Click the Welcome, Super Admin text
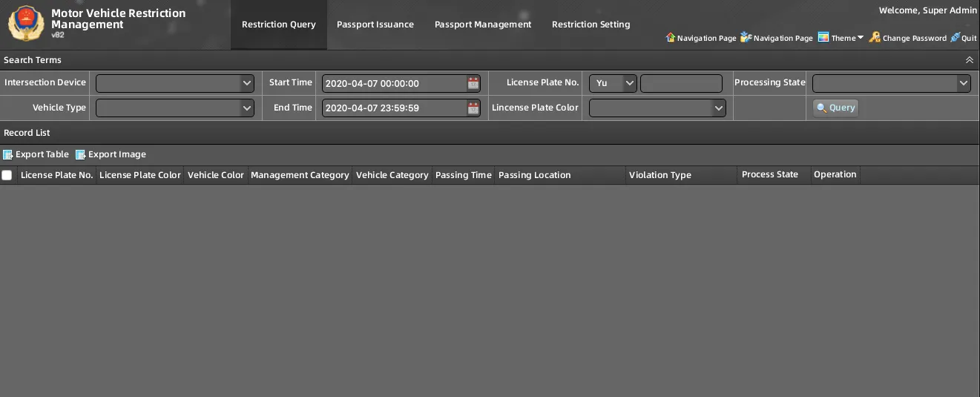The height and width of the screenshot is (397, 980). pyautogui.click(x=928, y=10)
